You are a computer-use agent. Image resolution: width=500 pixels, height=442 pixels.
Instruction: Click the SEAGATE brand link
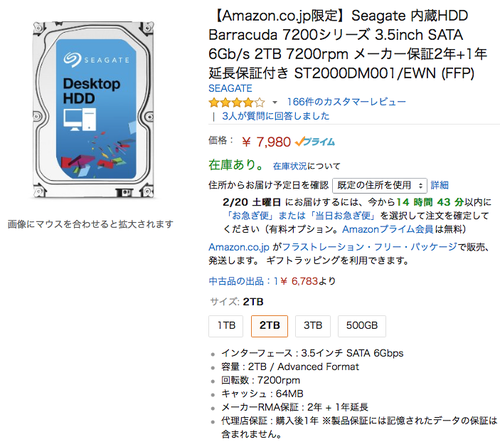click(x=230, y=88)
